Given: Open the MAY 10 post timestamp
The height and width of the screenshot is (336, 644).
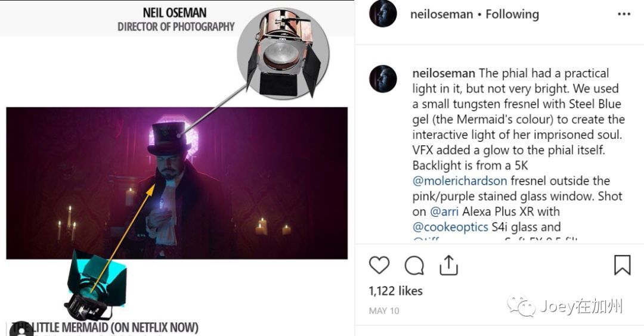Looking at the screenshot, I should pyautogui.click(x=384, y=311).
